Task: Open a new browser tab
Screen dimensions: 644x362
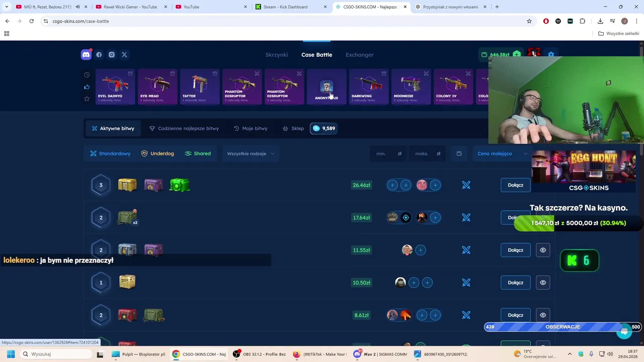Action: 497,7
